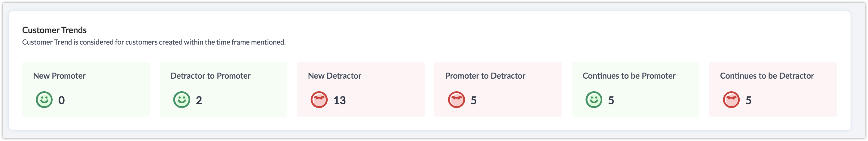Viewport: 868px width, 141px height.
Task: Click the New Detractor count of 13
Action: [339, 100]
